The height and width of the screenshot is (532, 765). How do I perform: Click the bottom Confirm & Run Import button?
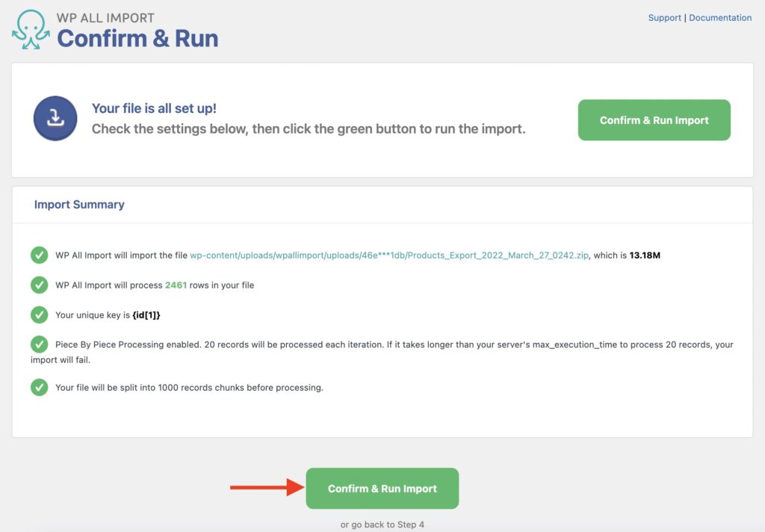(x=382, y=488)
